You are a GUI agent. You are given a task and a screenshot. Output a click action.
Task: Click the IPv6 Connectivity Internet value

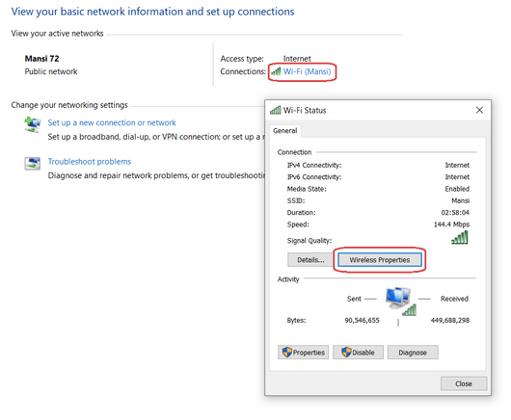pyautogui.click(x=457, y=177)
